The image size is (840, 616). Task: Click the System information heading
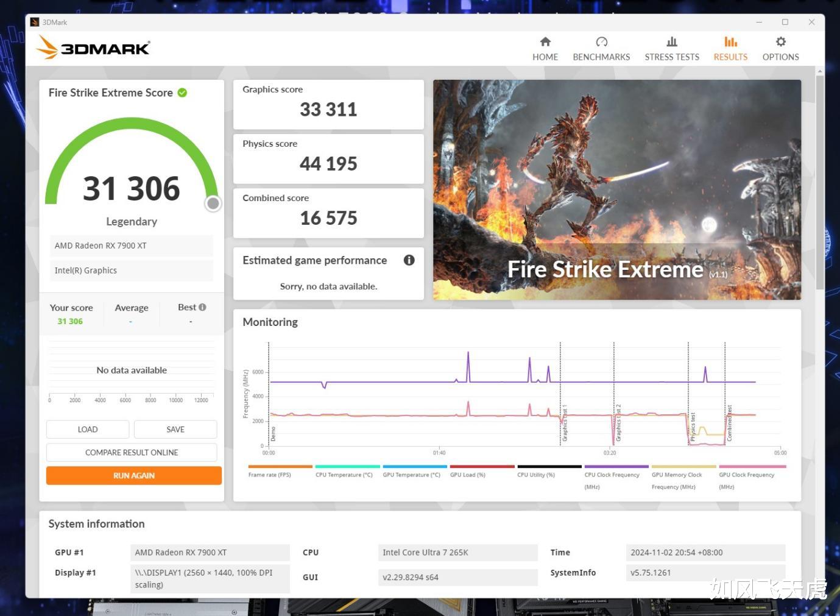(x=96, y=524)
